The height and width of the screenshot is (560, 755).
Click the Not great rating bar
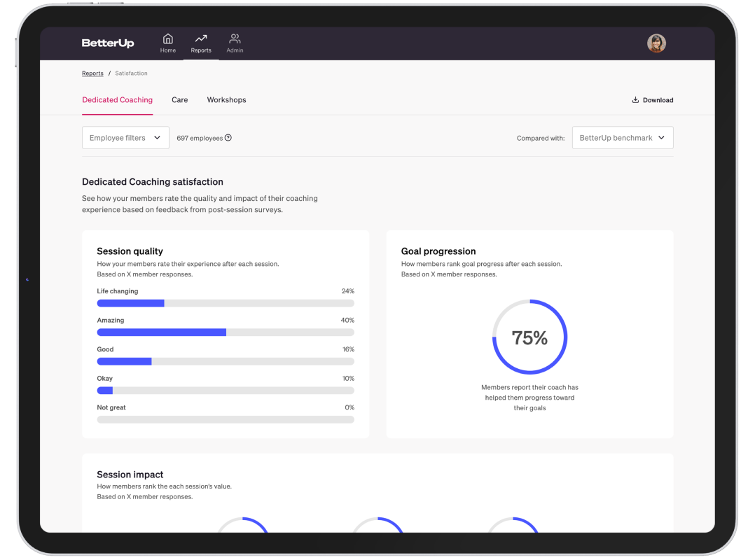[x=226, y=420]
